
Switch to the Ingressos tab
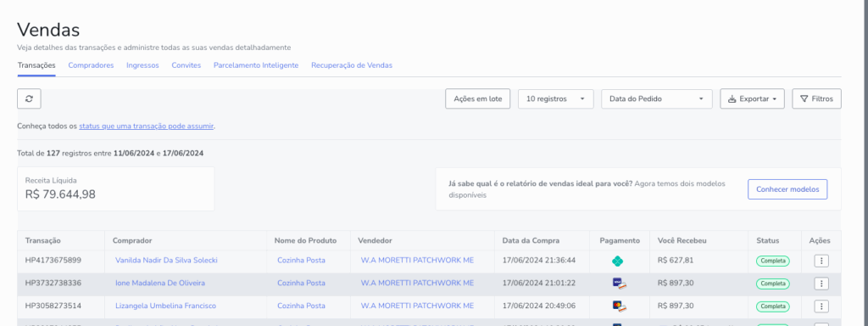tap(142, 65)
